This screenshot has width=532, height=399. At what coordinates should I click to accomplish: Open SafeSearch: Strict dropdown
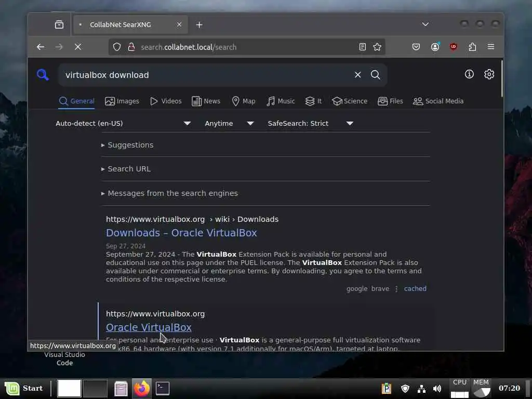pos(311,123)
